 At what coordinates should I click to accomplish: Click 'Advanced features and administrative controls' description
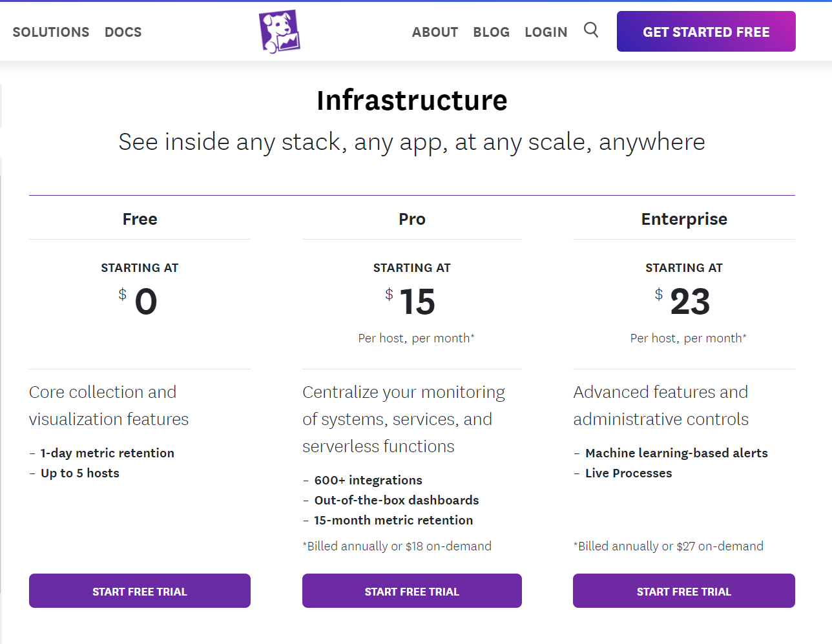(x=661, y=406)
